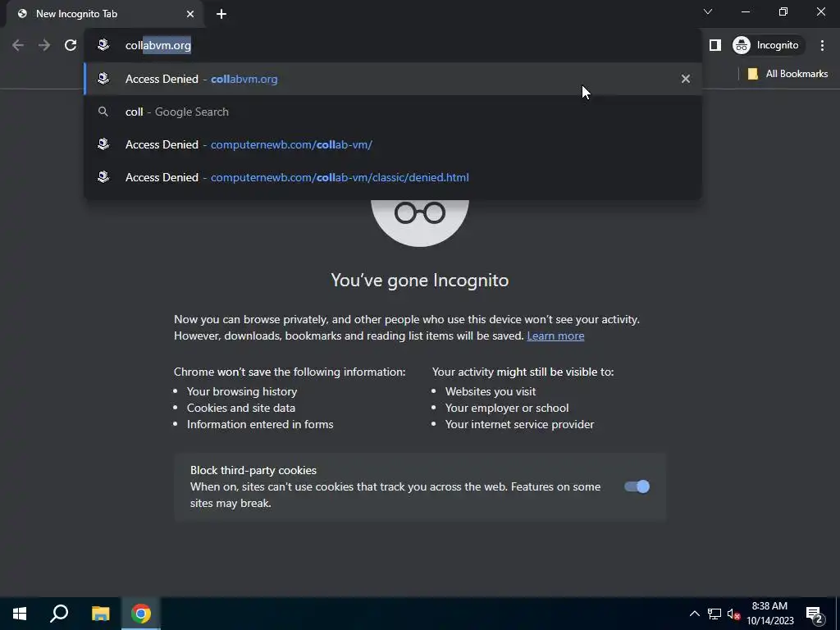Open the side panel icon
Viewport: 840px width, 630px height.
(x=715, y=45)
